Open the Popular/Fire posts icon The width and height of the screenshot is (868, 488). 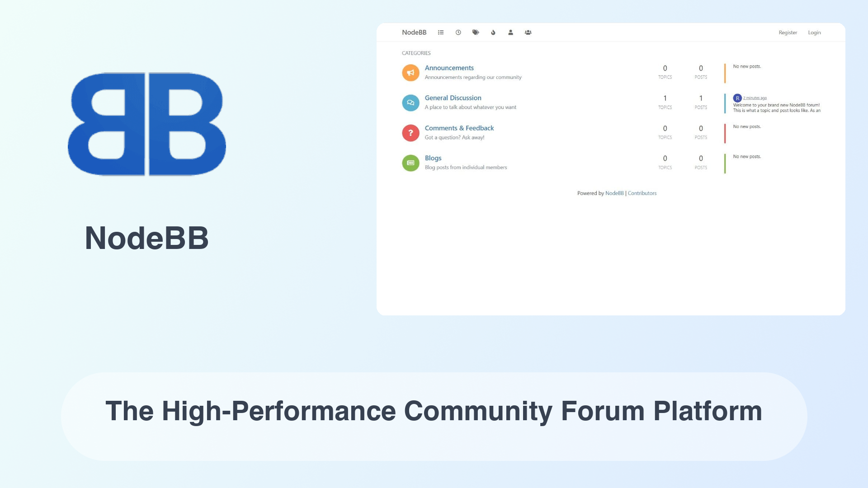click(x=493, y=32)
